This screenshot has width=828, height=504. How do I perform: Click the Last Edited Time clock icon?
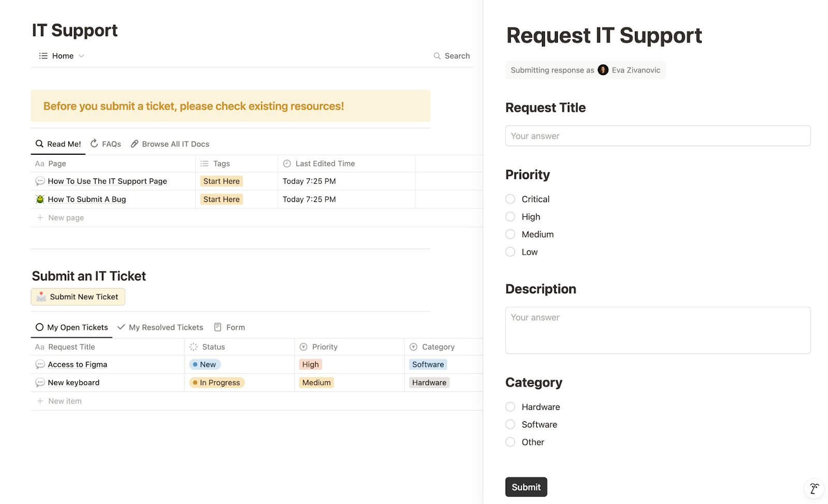pos(287,164)
